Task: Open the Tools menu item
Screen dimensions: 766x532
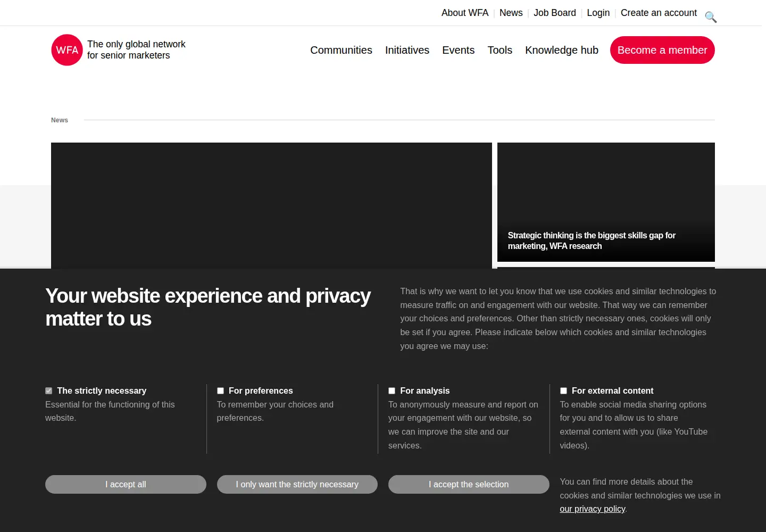Action: coord(499,50)
